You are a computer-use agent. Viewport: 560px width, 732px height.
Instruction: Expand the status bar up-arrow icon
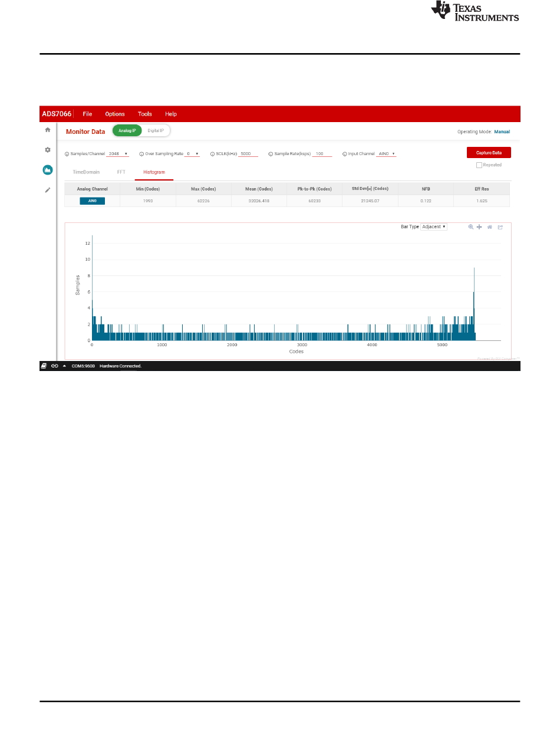tap(64, 366)
